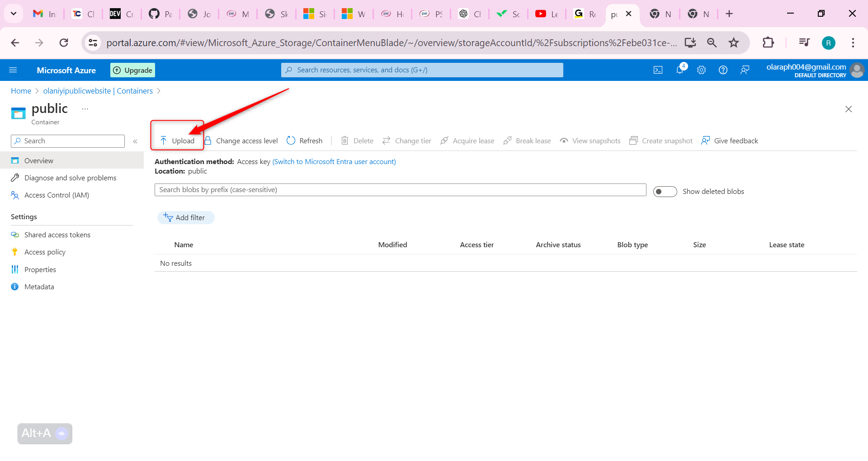Viewport: 868px width, 461px height.
Task: Click the Add filter button
Action: 186,218
